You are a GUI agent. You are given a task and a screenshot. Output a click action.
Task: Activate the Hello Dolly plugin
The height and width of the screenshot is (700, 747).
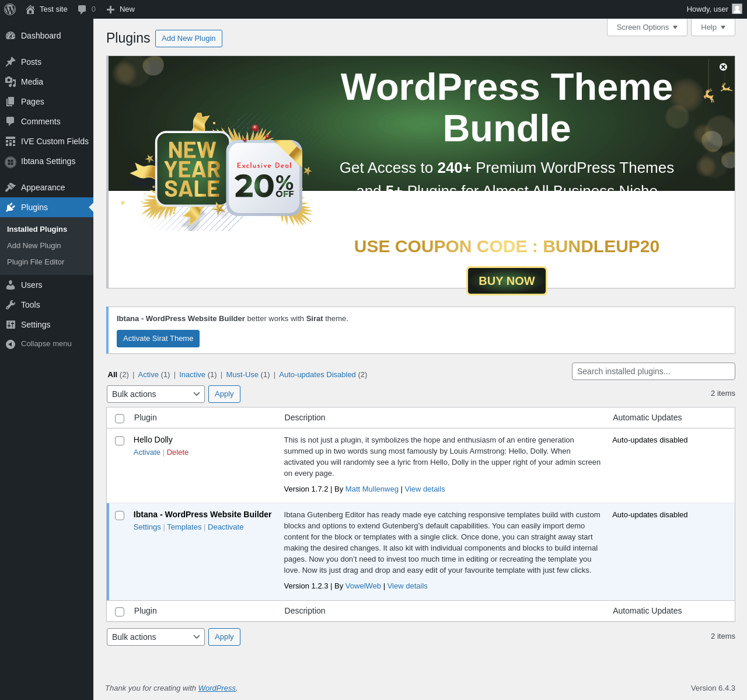click(x=146, y=452)
